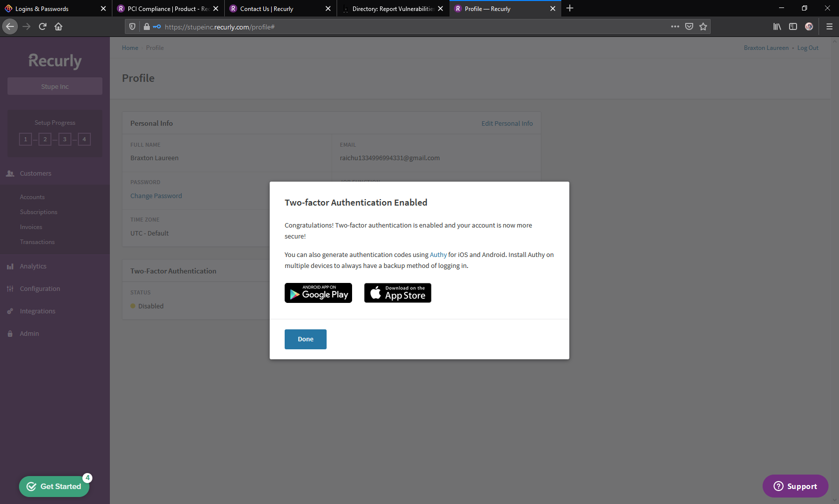Open the Get Started checklist

pos(54,487)
